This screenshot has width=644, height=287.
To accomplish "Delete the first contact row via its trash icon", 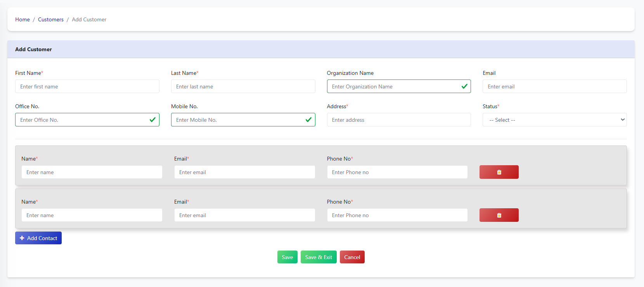I will [499, 172].
